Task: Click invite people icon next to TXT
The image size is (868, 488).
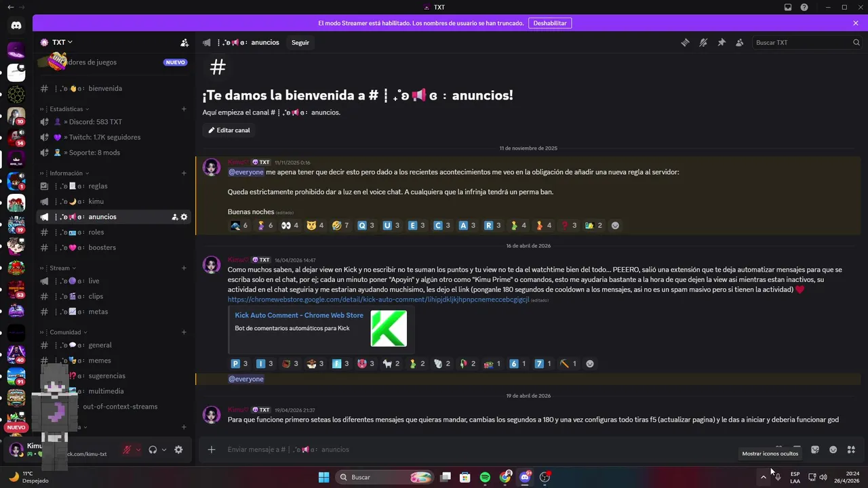Action: click(x=184, y=42)
